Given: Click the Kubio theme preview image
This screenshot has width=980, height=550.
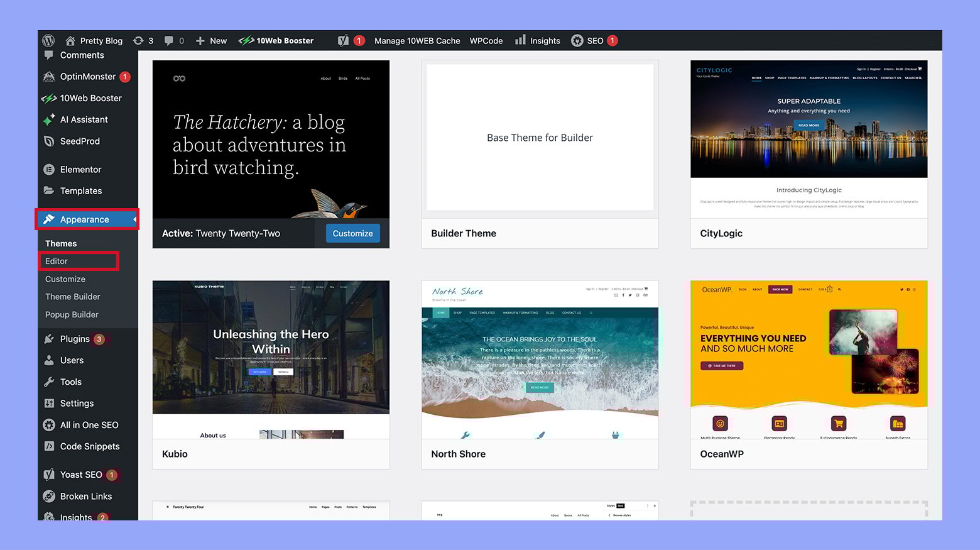Looking at the screenshot, I should [270, 346].
